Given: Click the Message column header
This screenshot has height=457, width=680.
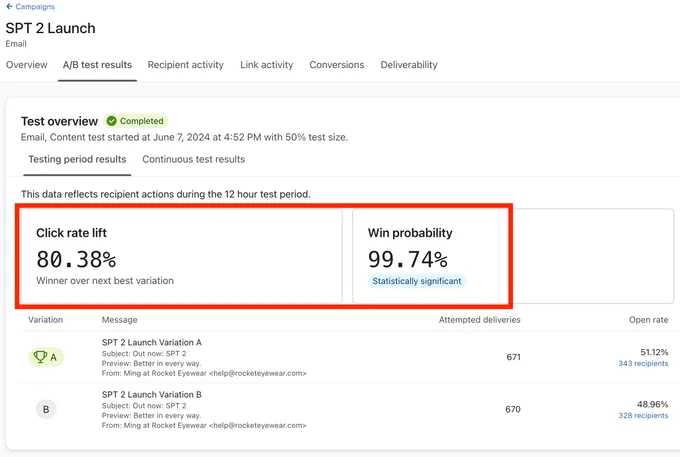Looking at the screenshot, I should pyautogui.click(x=120, y=320).
